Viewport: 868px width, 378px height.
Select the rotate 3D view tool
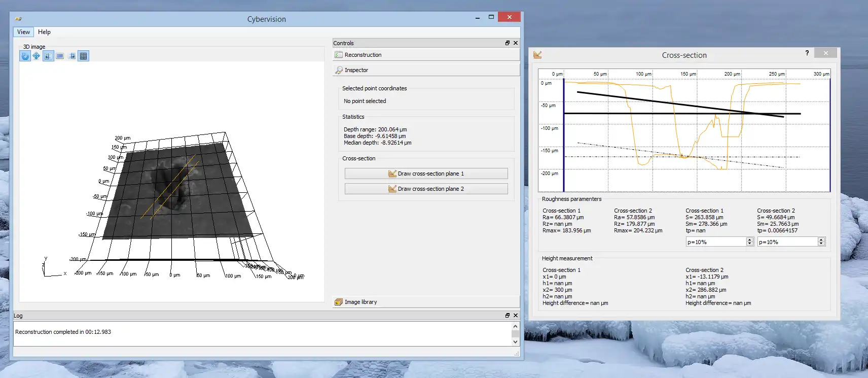tap(25, 56)
